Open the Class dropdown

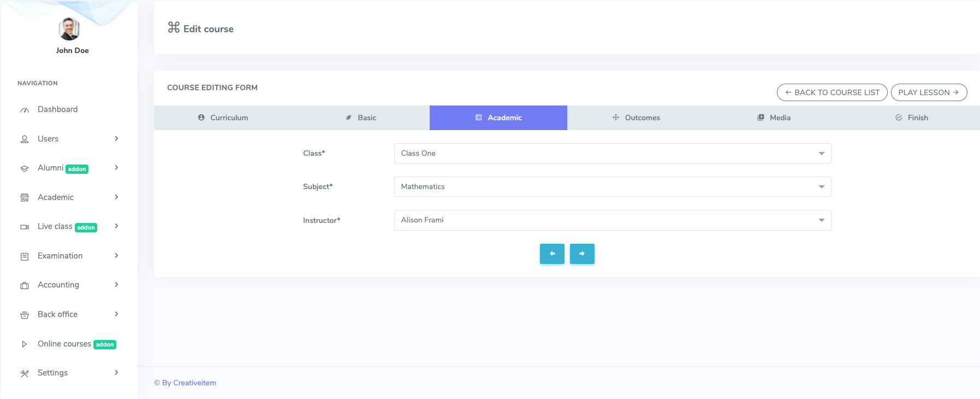pyautogui.click(x=612, y=154)
